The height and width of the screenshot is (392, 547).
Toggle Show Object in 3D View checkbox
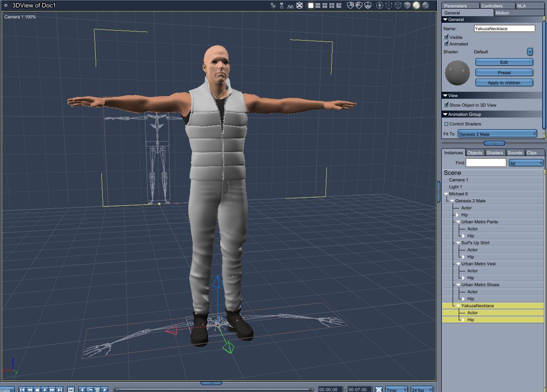click(447, 105)
